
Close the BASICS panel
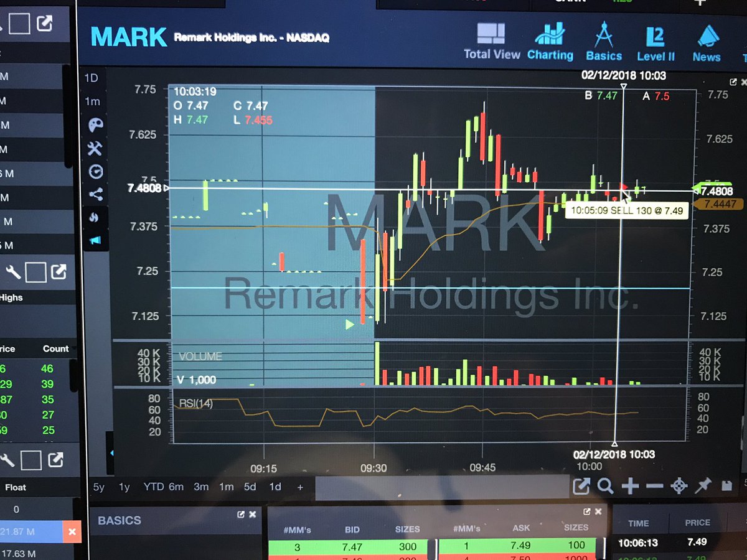[252, 515]
